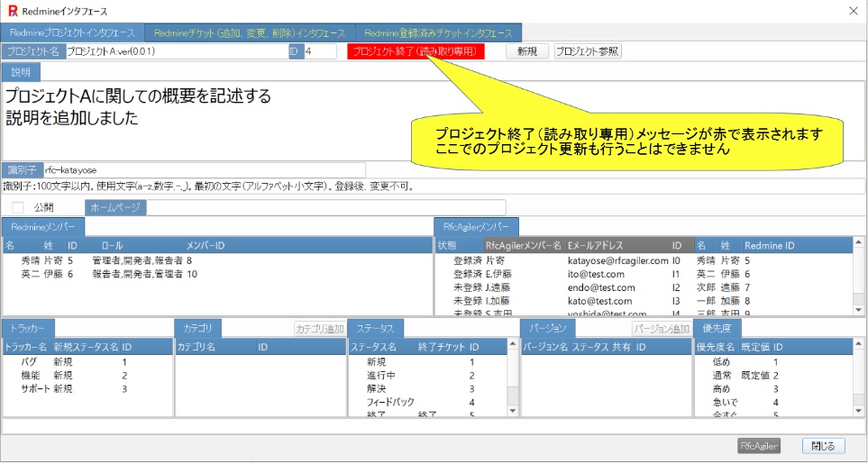Click scroll up arrow in RfcAgilerメンバー list
The width and height of the screenshot is (868, 464).
(859, 241)
